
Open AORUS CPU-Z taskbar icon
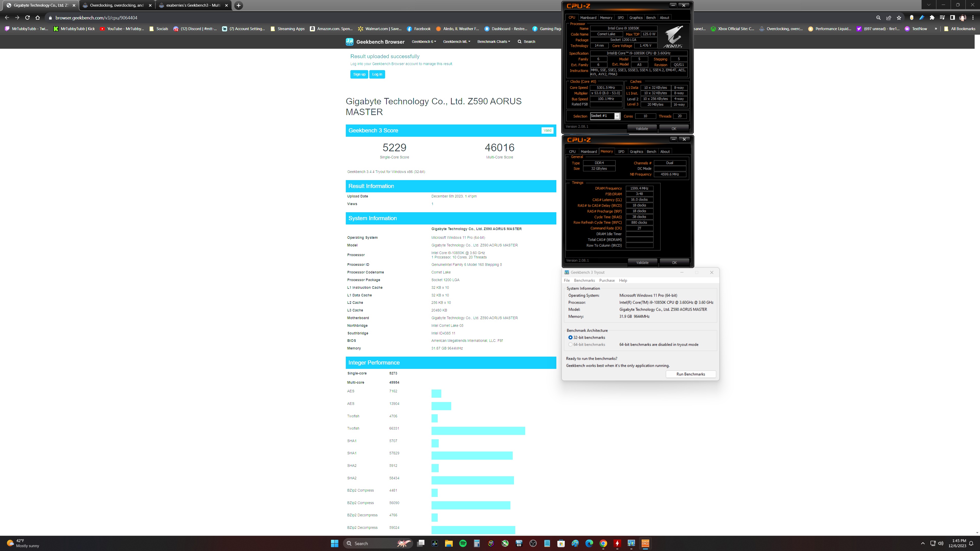pos(645,543)
